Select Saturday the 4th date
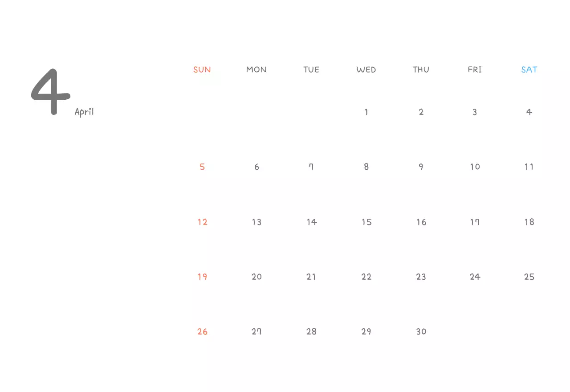The image size is (570, 392). 529,112
